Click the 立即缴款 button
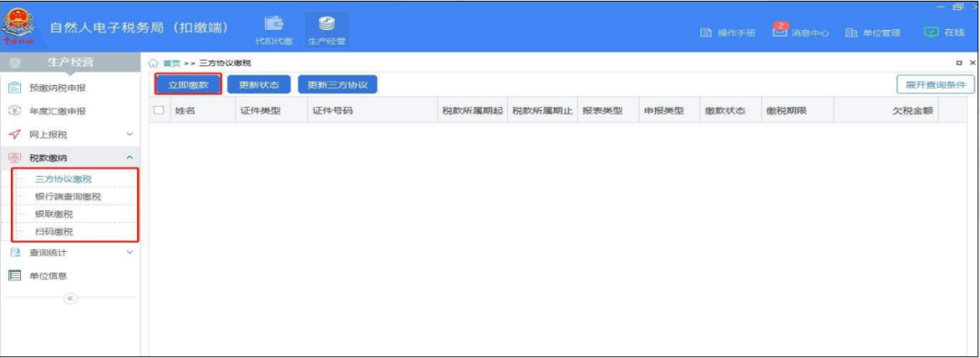Viewport: 980px width, 358px height. (x=188, y=84)
